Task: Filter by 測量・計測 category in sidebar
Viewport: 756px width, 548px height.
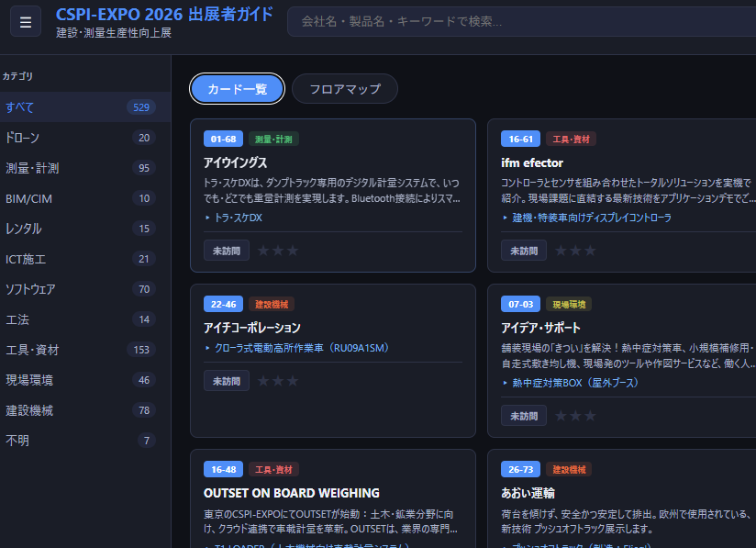Action: pyautogui.click(x=85, y=168)
